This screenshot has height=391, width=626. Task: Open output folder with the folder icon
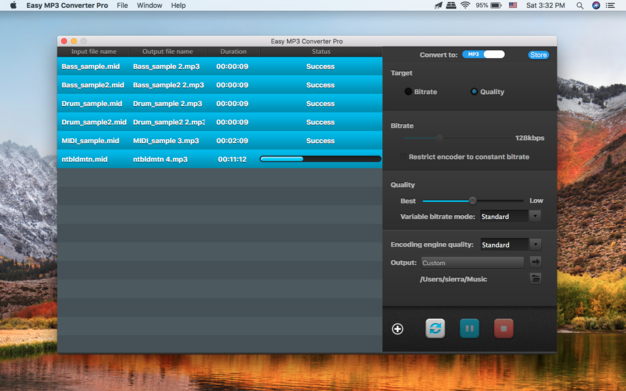(x=535, y=279)
